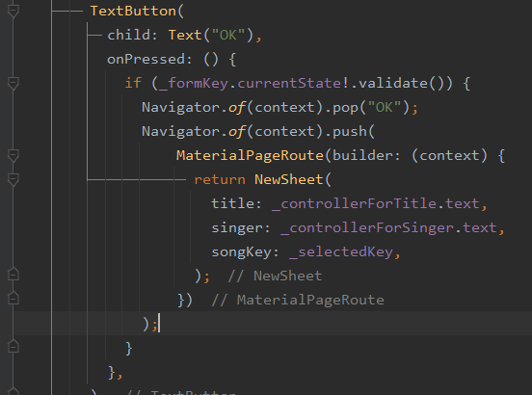Click the "OK" string inside Text()
Screen dimensions: 532x395
228,36
